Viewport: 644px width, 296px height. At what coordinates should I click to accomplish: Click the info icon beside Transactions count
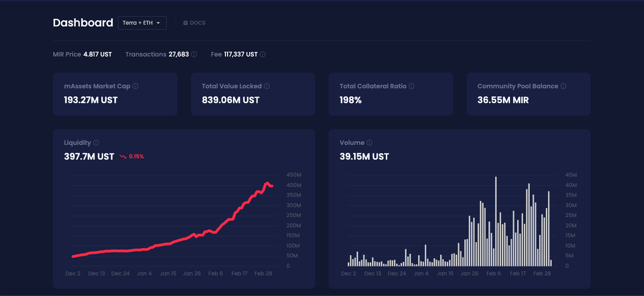(x=194, y=54)
